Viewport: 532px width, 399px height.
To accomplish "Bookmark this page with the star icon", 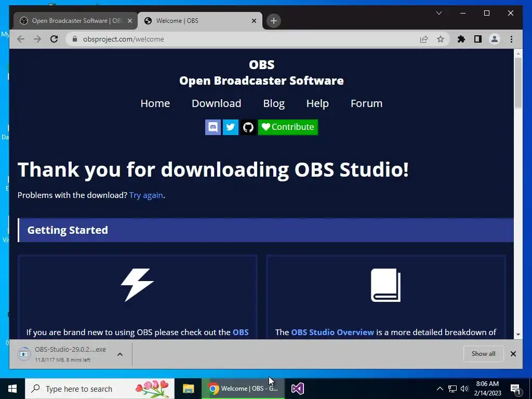I will point(441,39).
